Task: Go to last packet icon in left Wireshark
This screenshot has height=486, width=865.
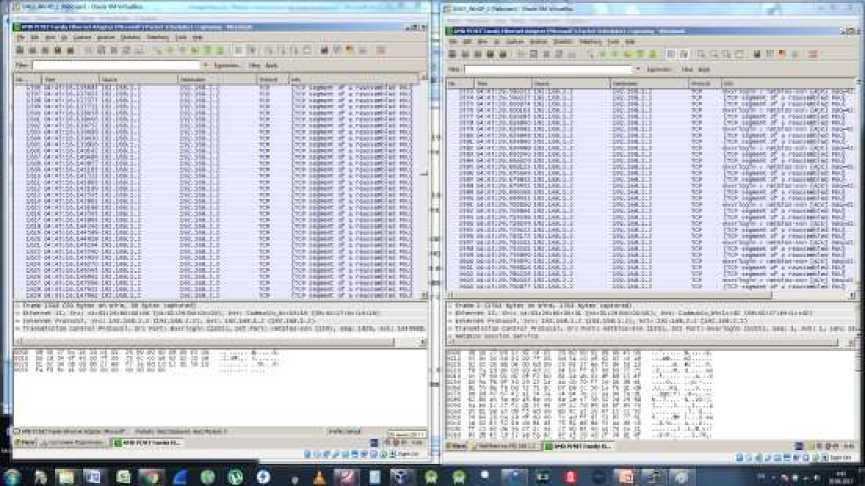Action: point(221,51)
